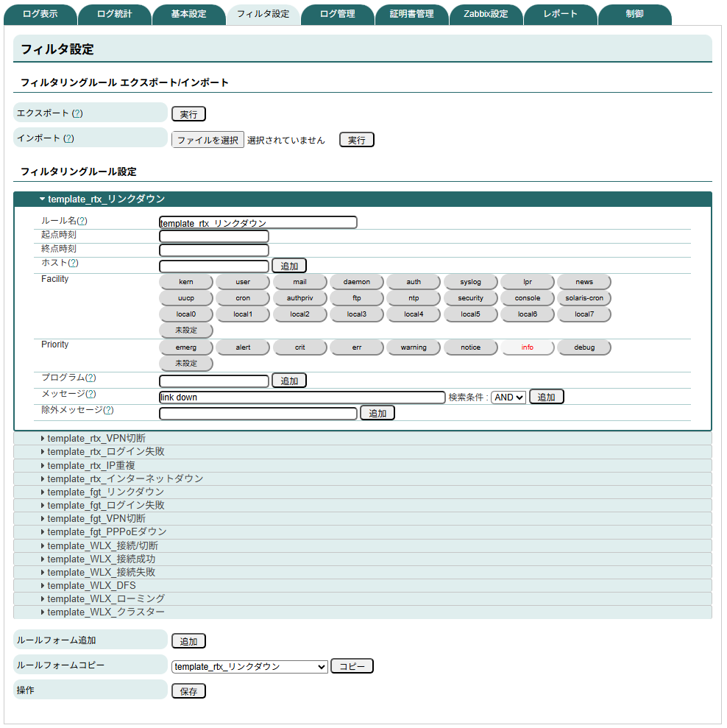Toggle the 未設定 facility option

click(185, 330)
